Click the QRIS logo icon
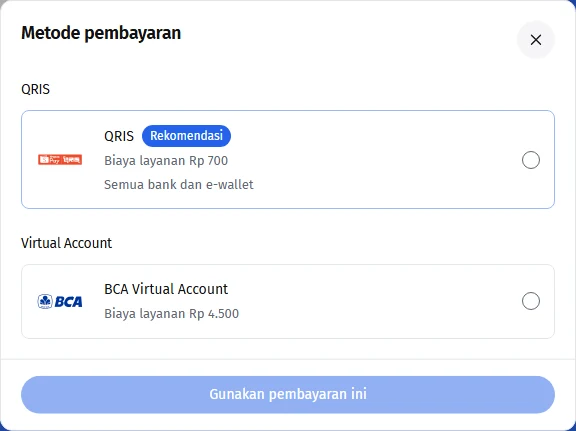This screenshot has width=576, height=431. (x=60, y=159)
